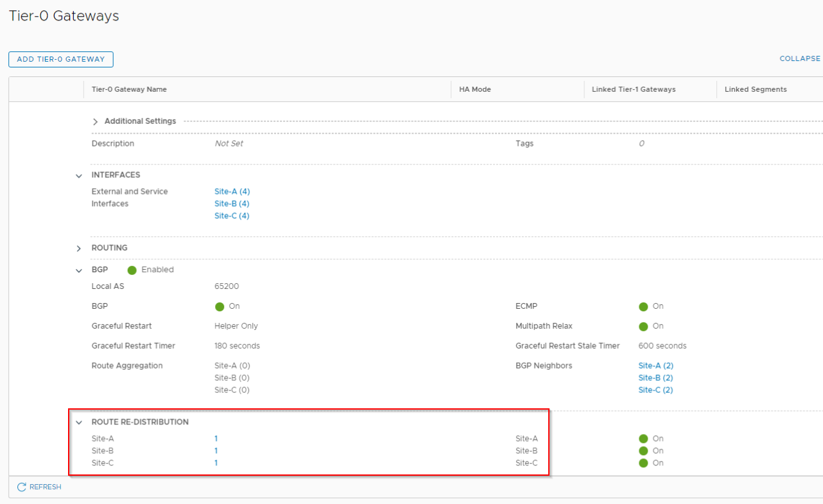
Task: Click the green BGP Enabled status dot
Action: tap(132, 270)
